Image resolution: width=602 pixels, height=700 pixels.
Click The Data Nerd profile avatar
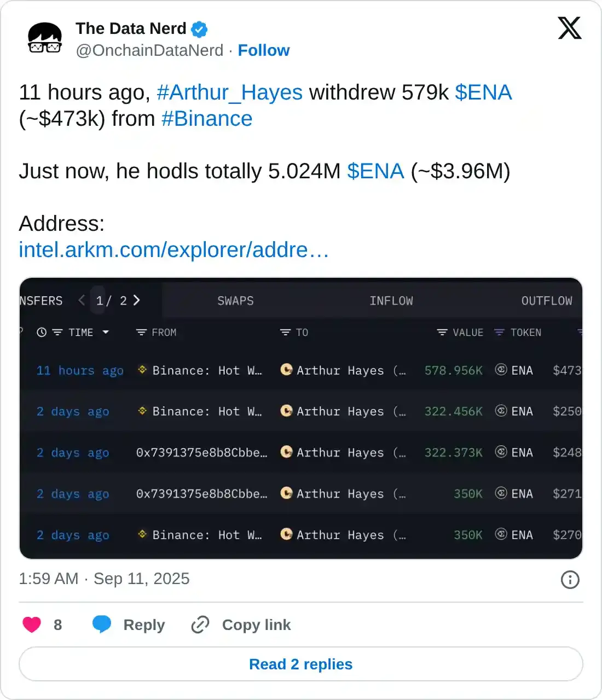tap(45, 39)
